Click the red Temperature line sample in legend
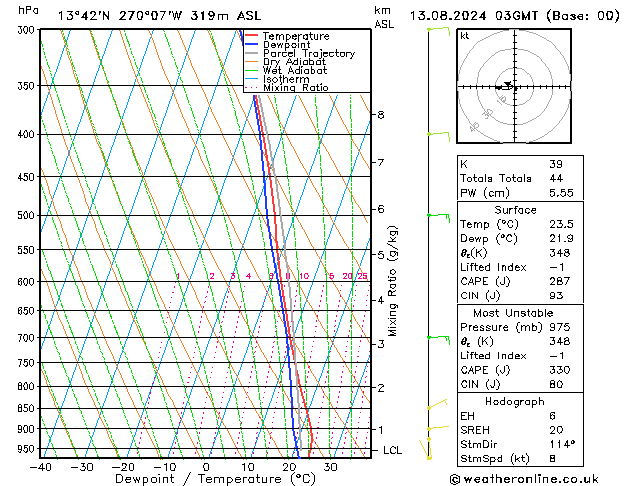This screenshot has height=486, width=629. tap(251, 36)
